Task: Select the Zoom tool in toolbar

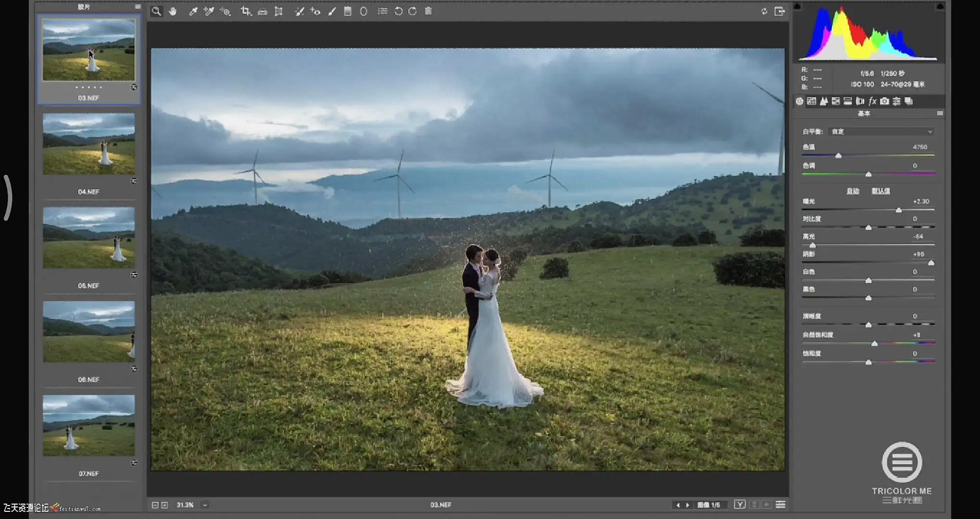Action: [x=156, y=12]
